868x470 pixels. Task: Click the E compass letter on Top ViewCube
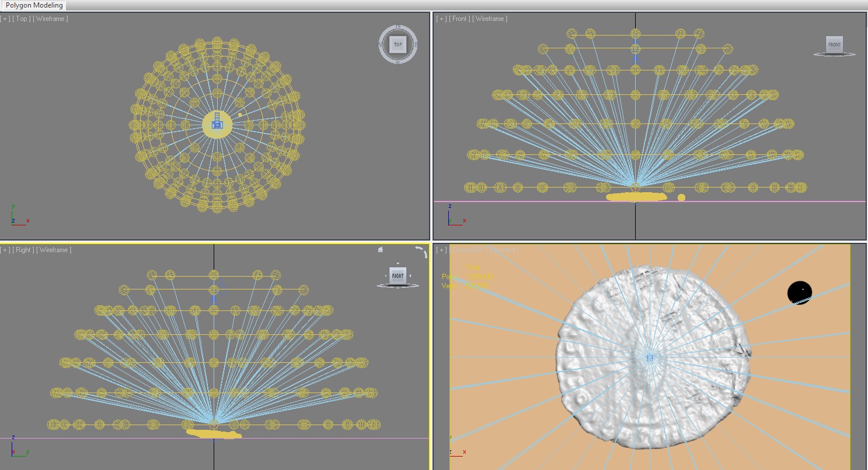coord(416,44)
